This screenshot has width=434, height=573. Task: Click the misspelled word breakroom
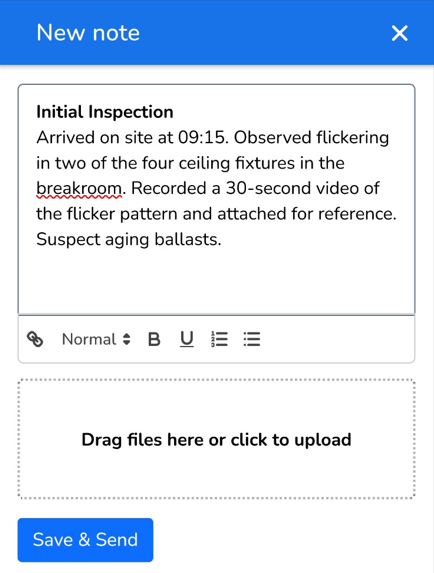tap(79, 189)
